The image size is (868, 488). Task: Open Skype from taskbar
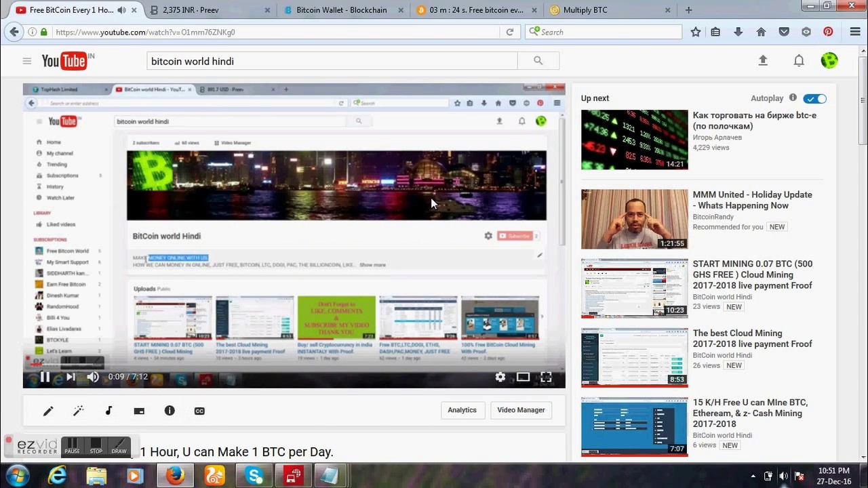pyautogui.click(x=254, y=476)
